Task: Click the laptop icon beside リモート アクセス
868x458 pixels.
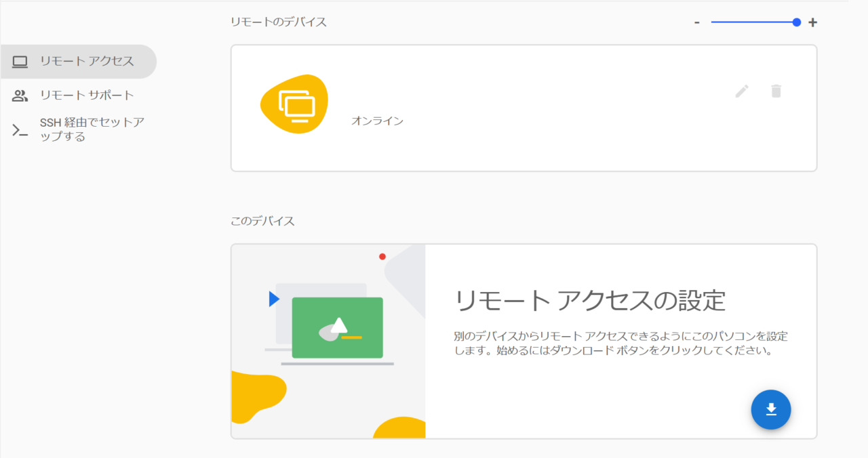Action: tap(20, 62)
